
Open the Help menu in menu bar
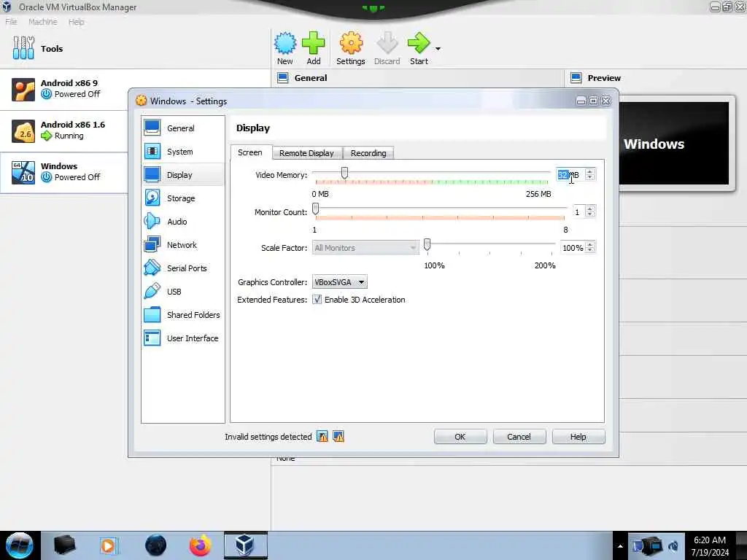tap(76, 22)
